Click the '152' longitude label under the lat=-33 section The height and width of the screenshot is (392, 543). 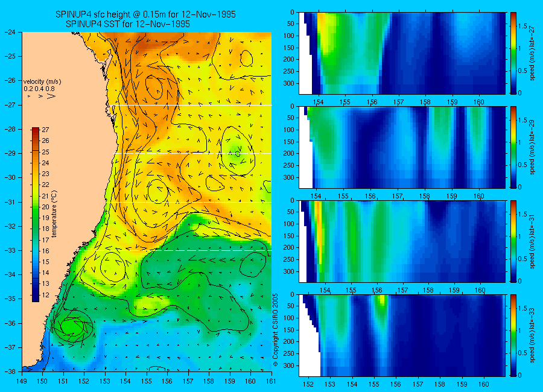pyautogui.click(x=308, y=384)
